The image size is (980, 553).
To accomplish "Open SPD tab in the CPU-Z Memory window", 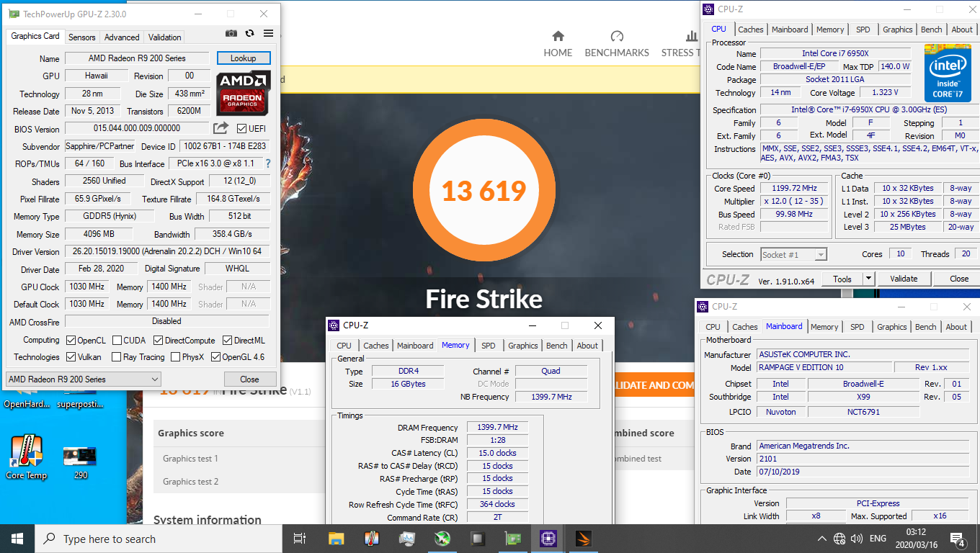I will (x=489, y=346).
